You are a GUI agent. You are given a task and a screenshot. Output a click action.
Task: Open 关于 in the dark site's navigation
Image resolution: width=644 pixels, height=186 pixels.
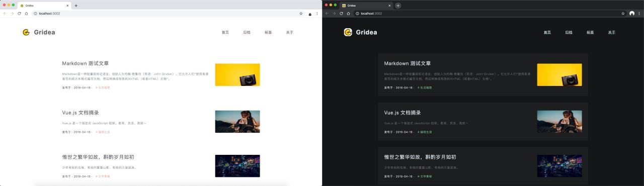[611, 32]
